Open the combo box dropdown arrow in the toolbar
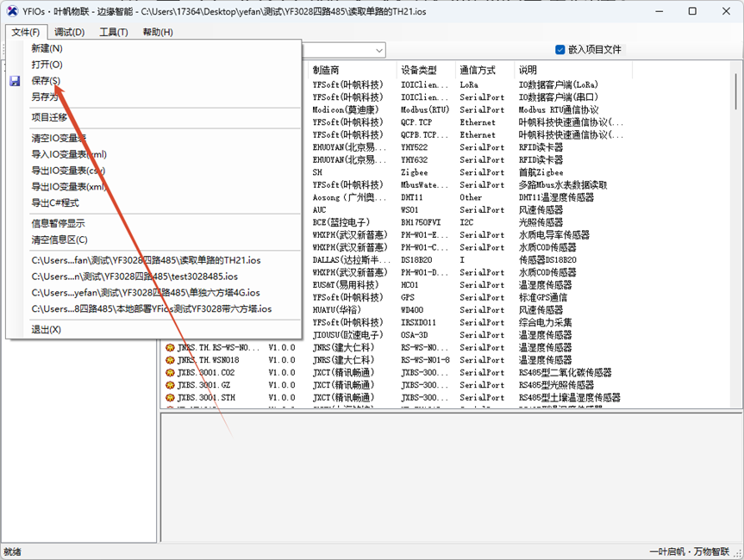 coord(379,50)
